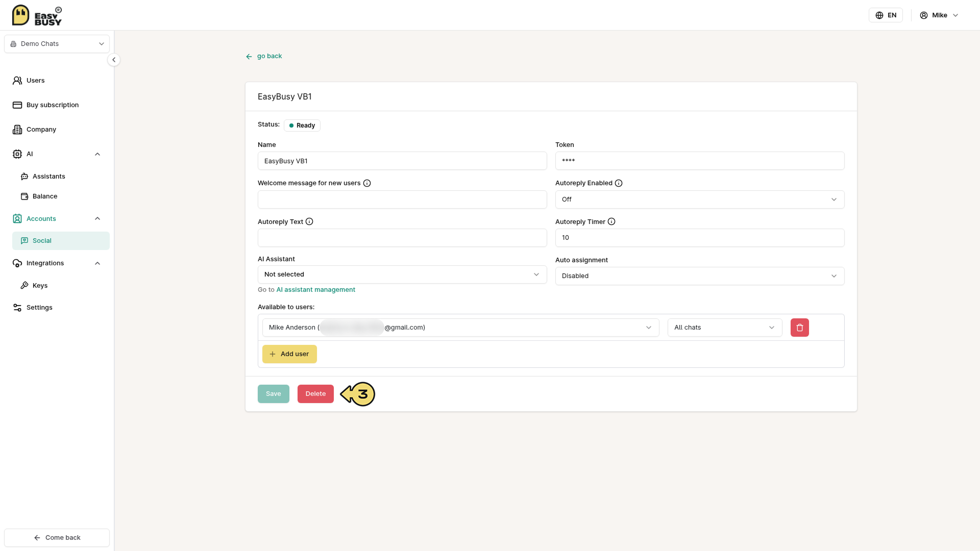Click the red Delete button
The width and height of the screenshot is (980, 551).
(x=315, y=394)
